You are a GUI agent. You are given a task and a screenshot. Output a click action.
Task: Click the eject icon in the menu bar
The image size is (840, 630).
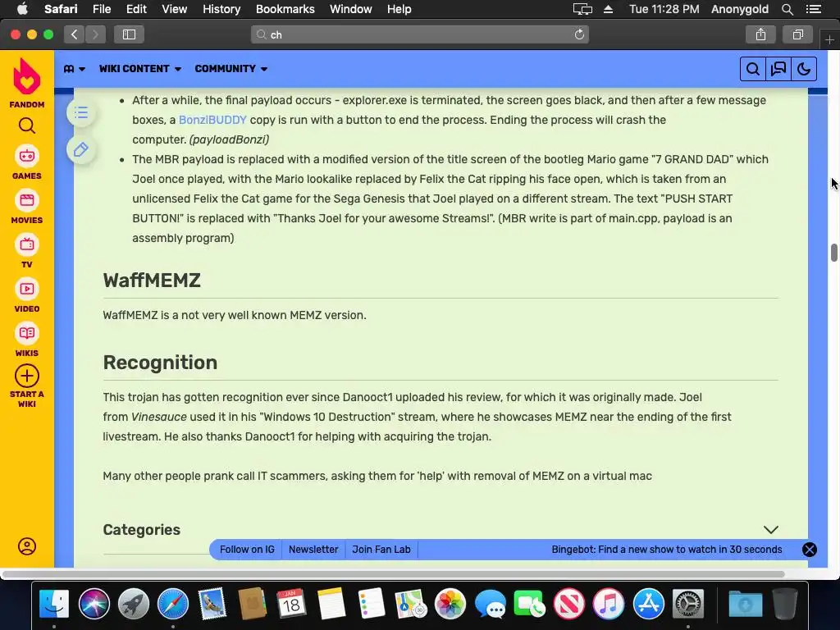point(608,9)
